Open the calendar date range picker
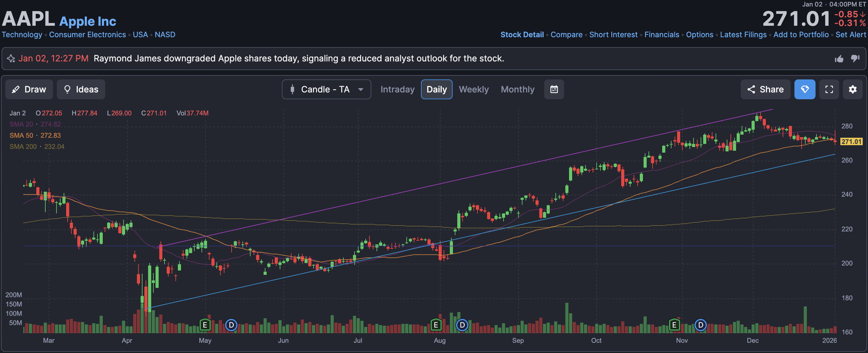This screenshot has height=353, width=868. [x=554, y=89]
